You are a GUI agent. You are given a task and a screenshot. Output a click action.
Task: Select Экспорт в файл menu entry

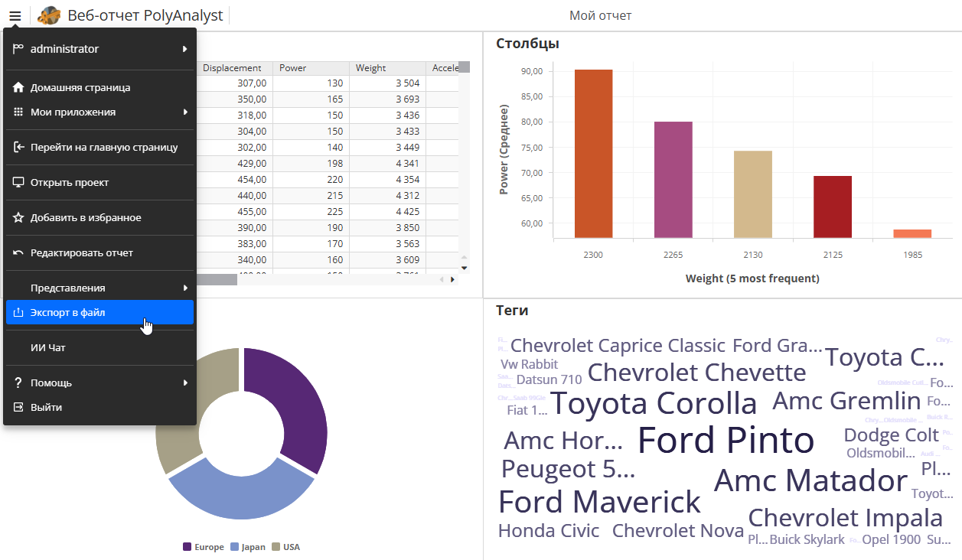[99, 312]
